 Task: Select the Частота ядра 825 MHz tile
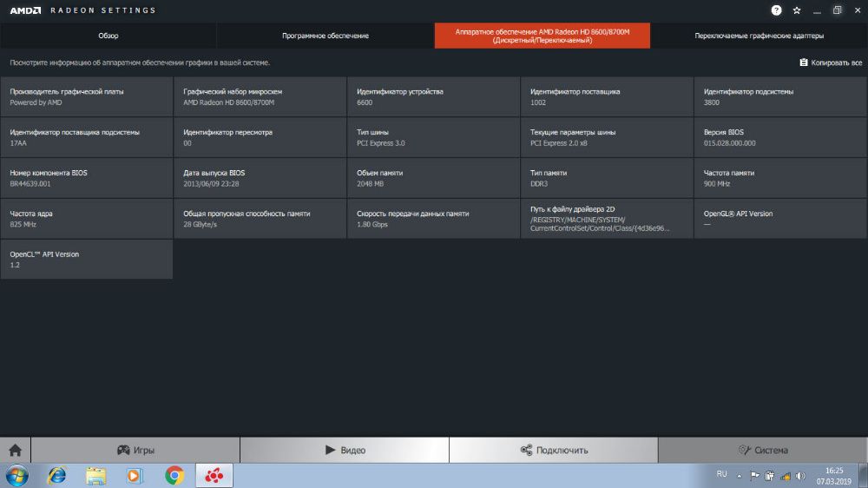(86, 219)
